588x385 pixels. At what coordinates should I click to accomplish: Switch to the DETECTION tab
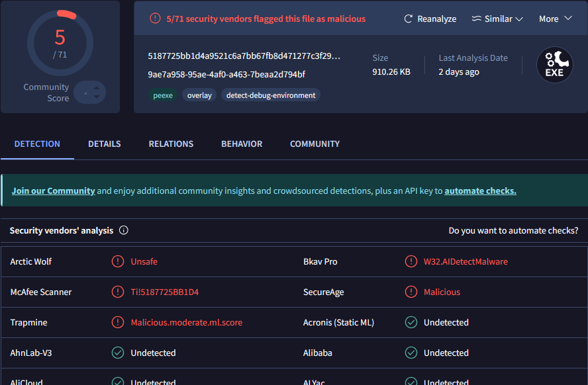pos(37,144)
